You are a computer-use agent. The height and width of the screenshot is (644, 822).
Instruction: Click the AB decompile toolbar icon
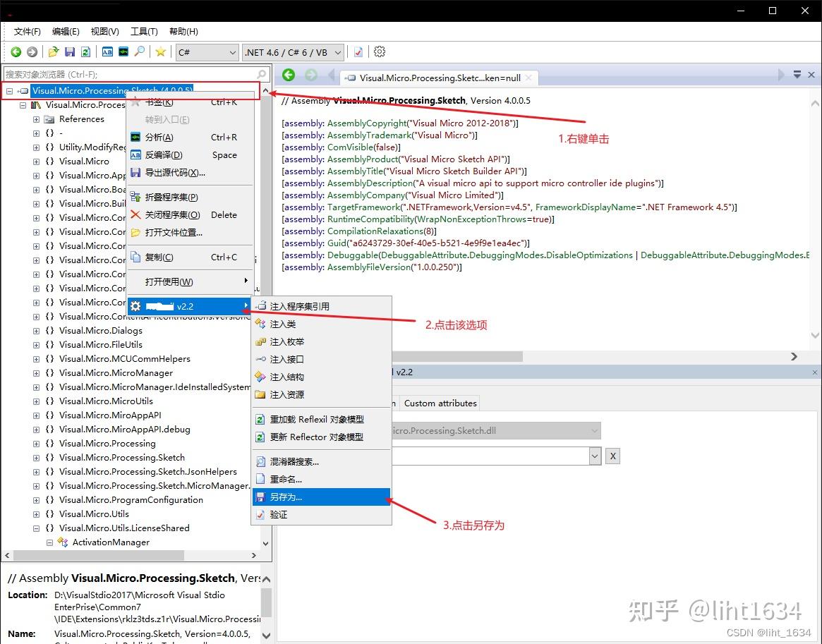pos(107,52)
